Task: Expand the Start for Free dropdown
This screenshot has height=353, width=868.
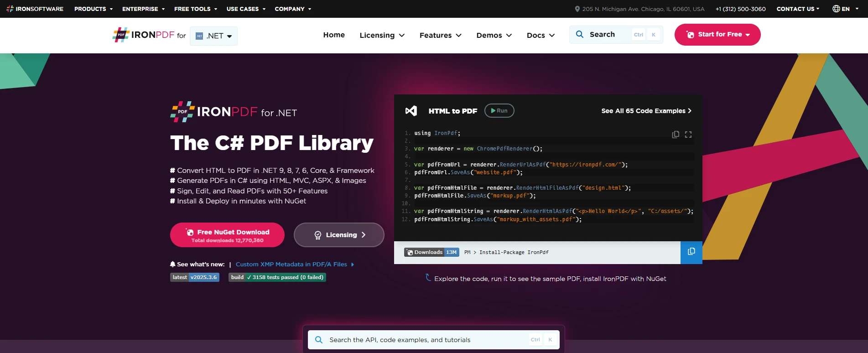Action: pos(748,35)
